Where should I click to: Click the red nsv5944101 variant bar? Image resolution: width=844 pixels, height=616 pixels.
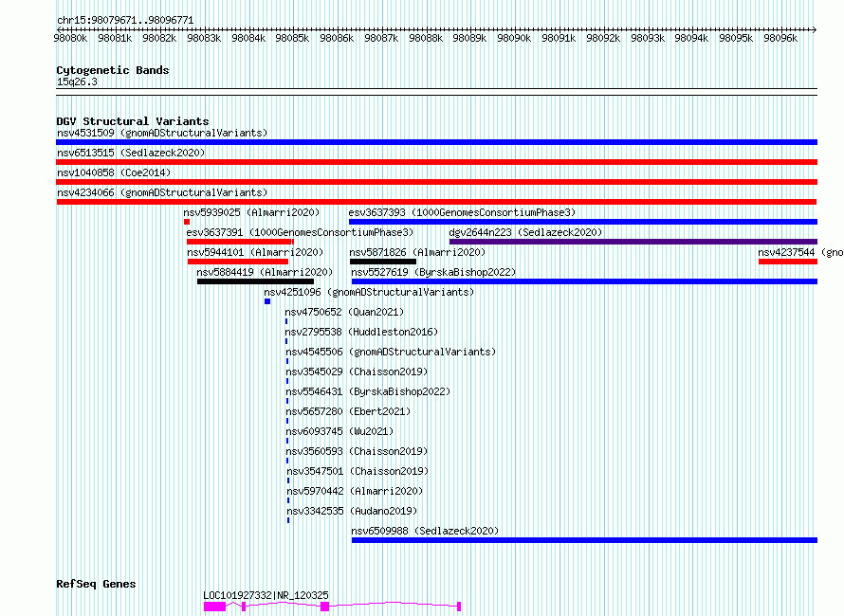[238, 262]
